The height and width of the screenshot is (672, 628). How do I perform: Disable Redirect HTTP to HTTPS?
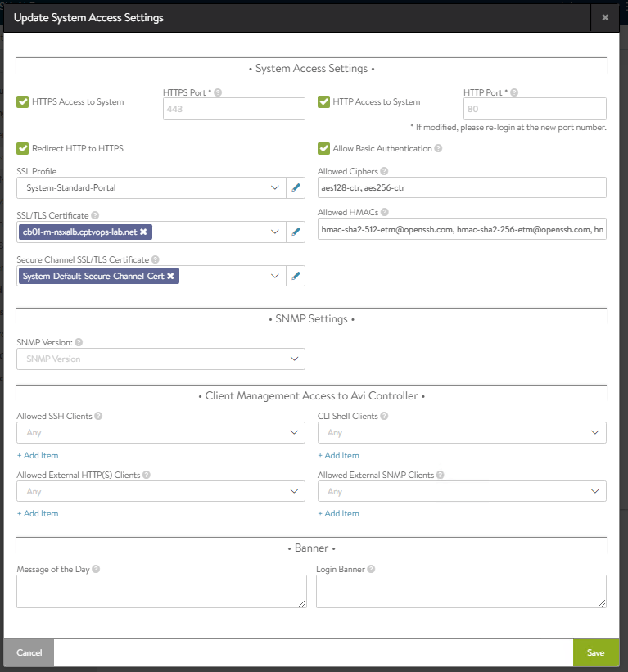[23, 149]
